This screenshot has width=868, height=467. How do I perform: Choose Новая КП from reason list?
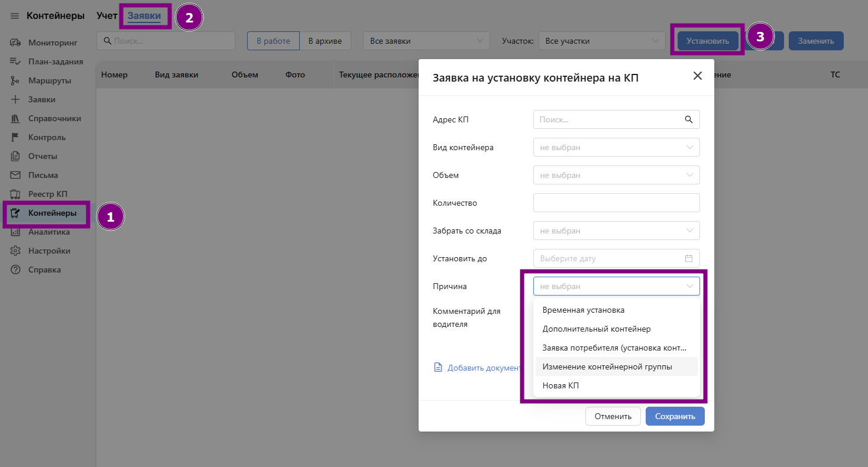[561, 385]
